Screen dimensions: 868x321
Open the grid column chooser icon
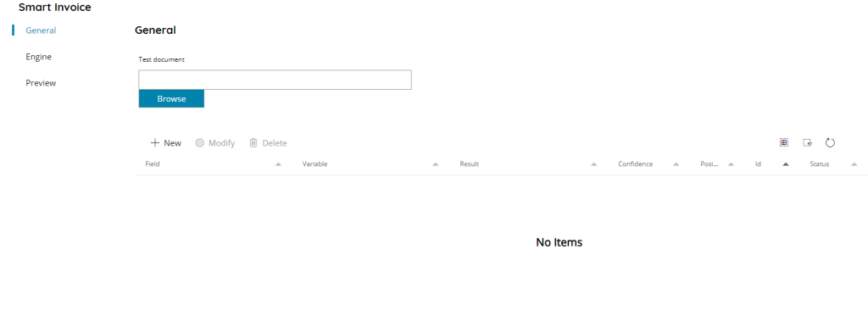(784, 142)
